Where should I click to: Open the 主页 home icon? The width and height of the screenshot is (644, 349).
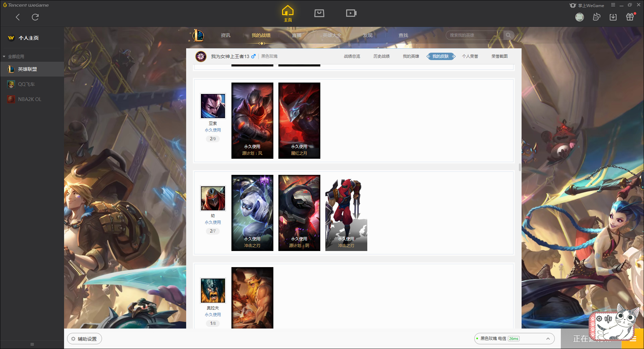pyautogui.click(x=288, y=13)
